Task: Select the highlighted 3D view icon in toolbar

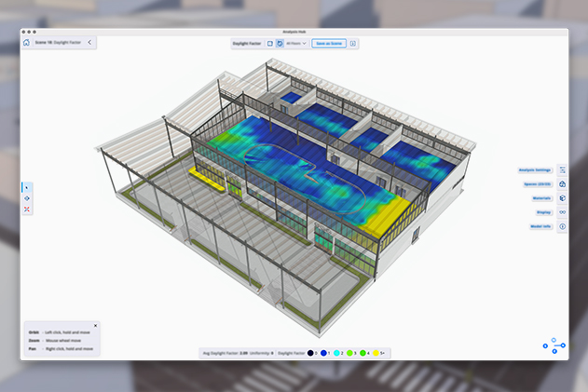Action: pos(280,44)
